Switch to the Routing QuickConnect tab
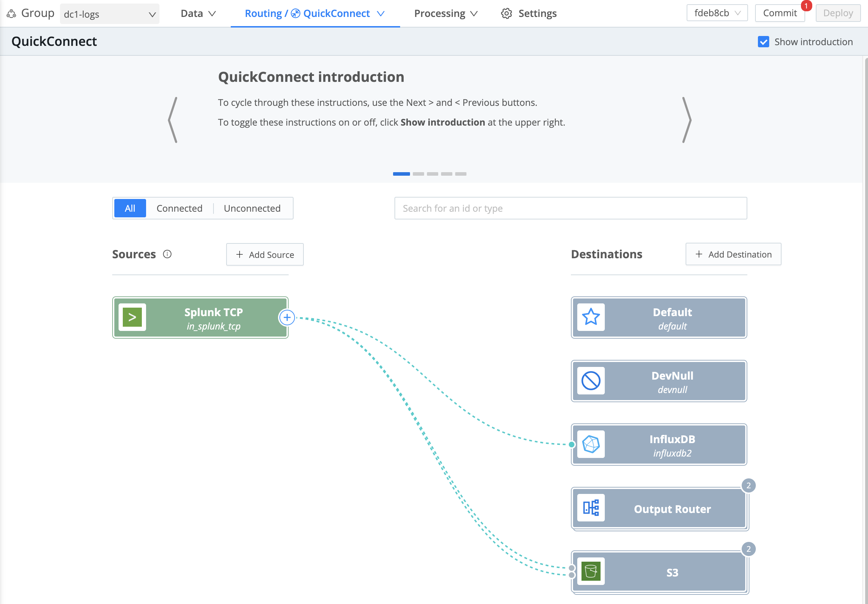 click(x=314, y=13)
